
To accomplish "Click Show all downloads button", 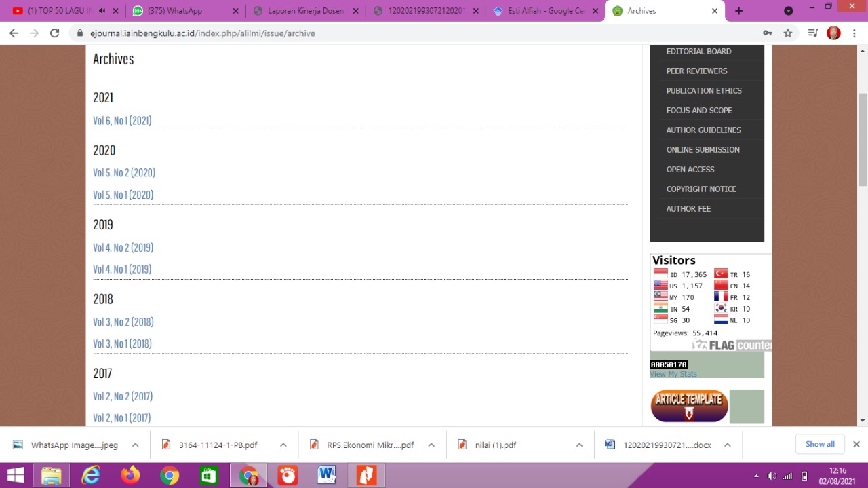I will point(820,445).
